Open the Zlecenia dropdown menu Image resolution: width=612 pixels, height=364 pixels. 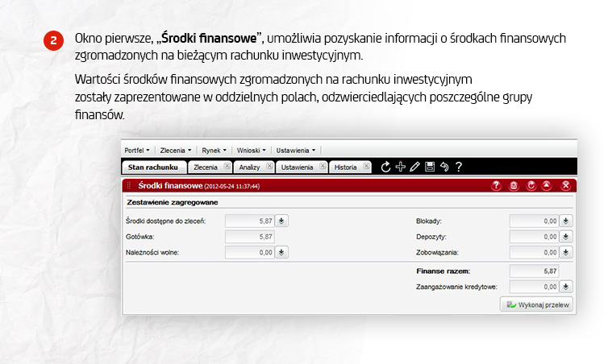point(176,151)
